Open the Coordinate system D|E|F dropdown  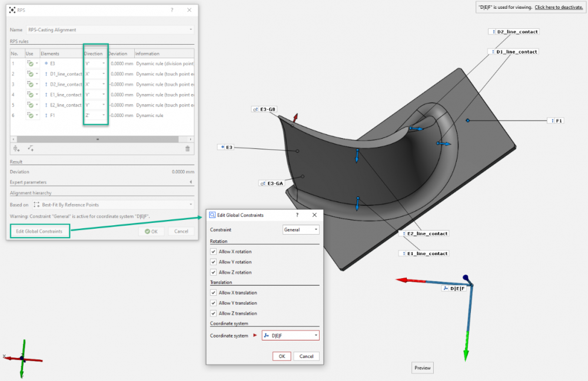291,336
